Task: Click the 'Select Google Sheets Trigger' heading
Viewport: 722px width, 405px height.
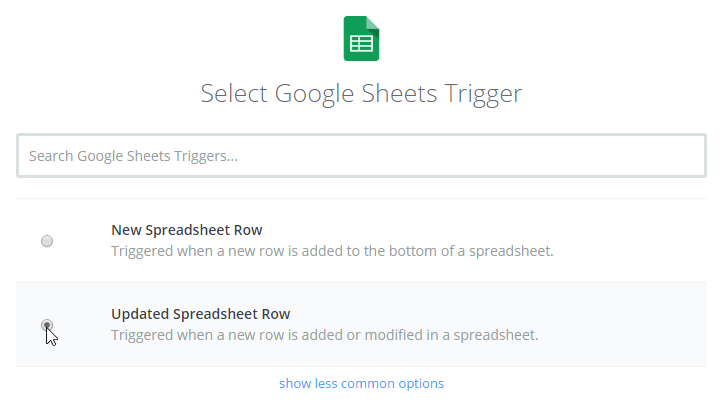Action: click(361, 94)
